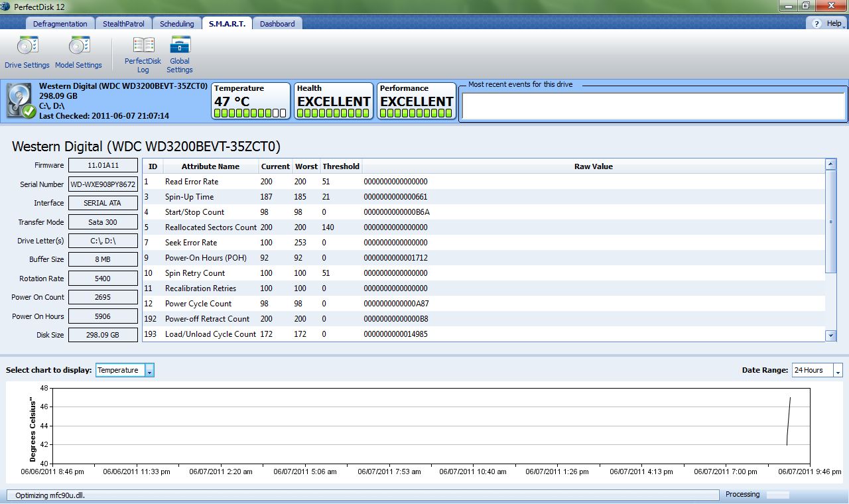Click the attribute table scrollbar thumb

click(831, 221)
